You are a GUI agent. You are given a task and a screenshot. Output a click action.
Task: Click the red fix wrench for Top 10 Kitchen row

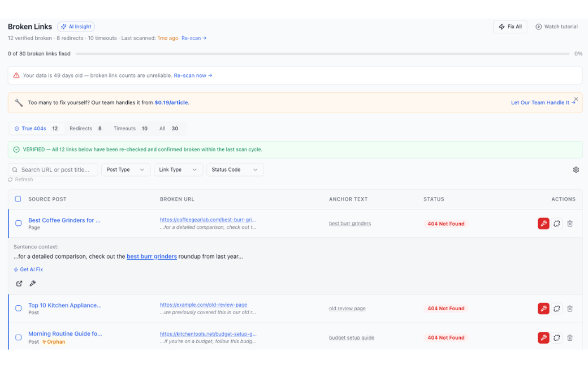(543, 309)
